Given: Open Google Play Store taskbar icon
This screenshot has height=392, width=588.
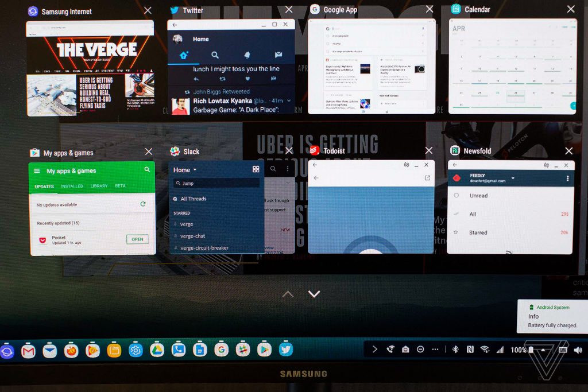Looking at the screenshot, I should pyautogui.click(x=264, y=350).
